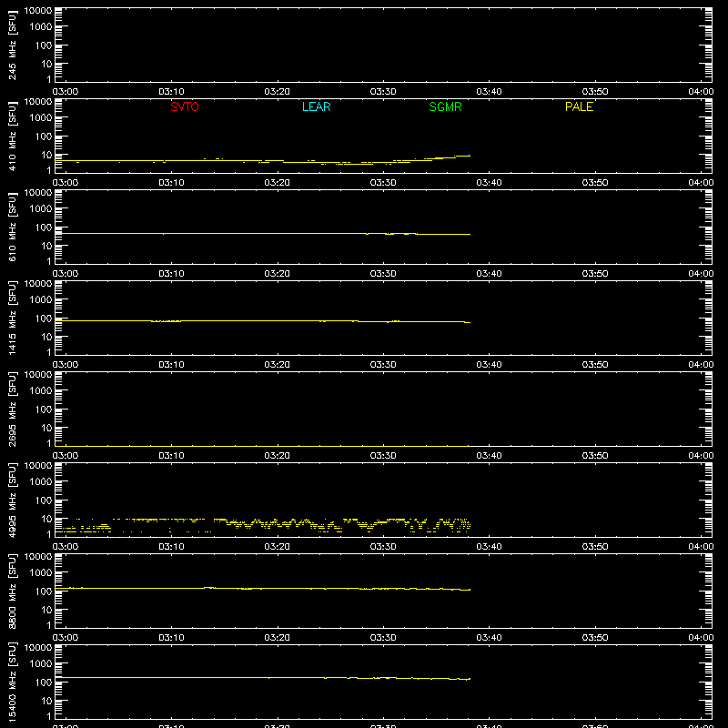728x728 pixels.
Task: Click 03:40 tick under 245 MHz panel
Action: 489,92
